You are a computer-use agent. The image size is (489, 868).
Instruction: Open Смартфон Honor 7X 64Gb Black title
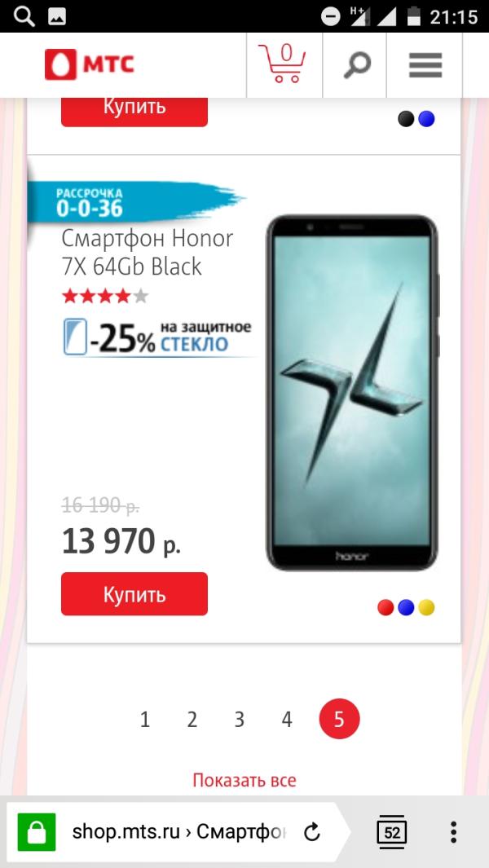pyautogui.click(x=148, y=253)
